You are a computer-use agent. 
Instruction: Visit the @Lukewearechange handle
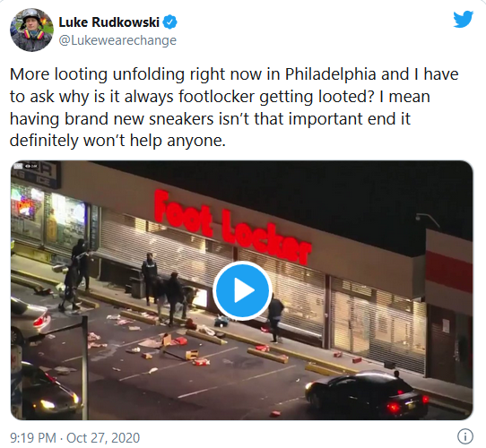(117, 40)
